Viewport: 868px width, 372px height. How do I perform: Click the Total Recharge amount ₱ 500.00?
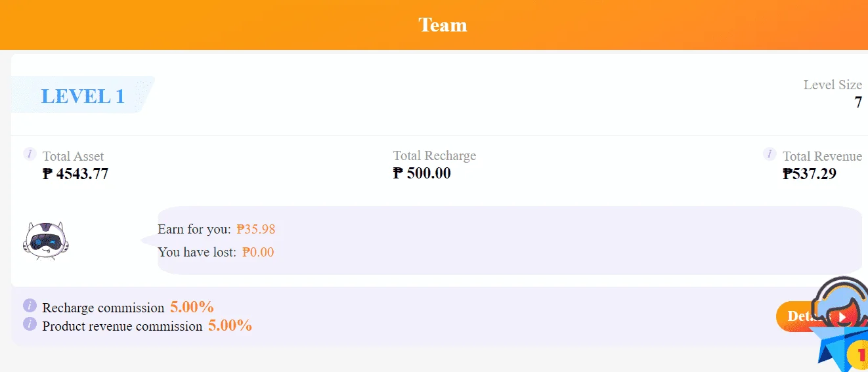422,173
